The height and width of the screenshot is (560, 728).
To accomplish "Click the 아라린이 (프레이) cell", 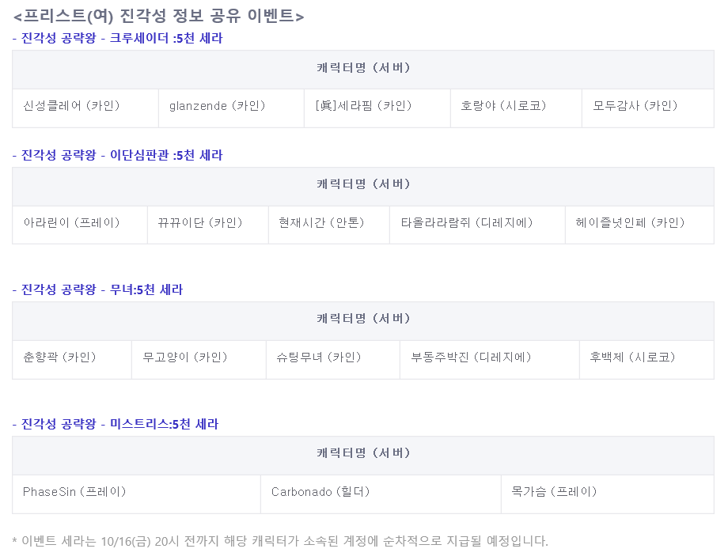I will point(80,225).
